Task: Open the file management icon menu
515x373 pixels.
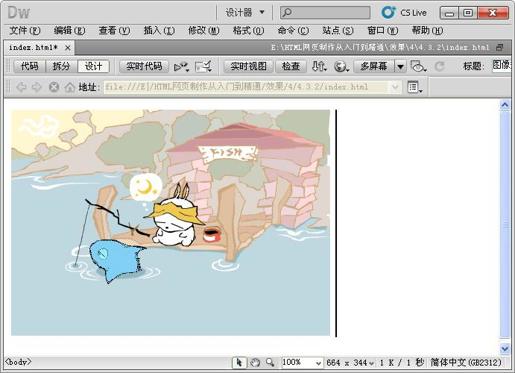Action: click(x=319, y=66)
